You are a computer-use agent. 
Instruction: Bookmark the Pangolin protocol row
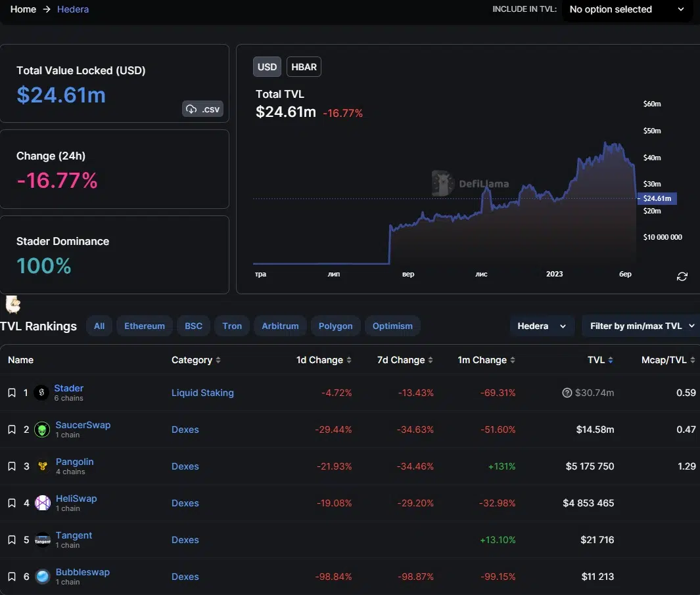tap(12, 466)
